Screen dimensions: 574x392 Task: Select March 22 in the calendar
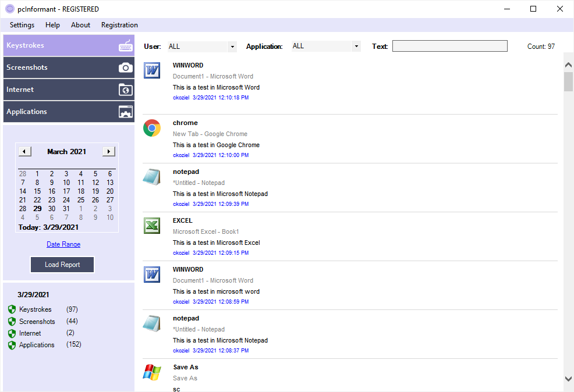pyautogui.click(x=37, y=200)
